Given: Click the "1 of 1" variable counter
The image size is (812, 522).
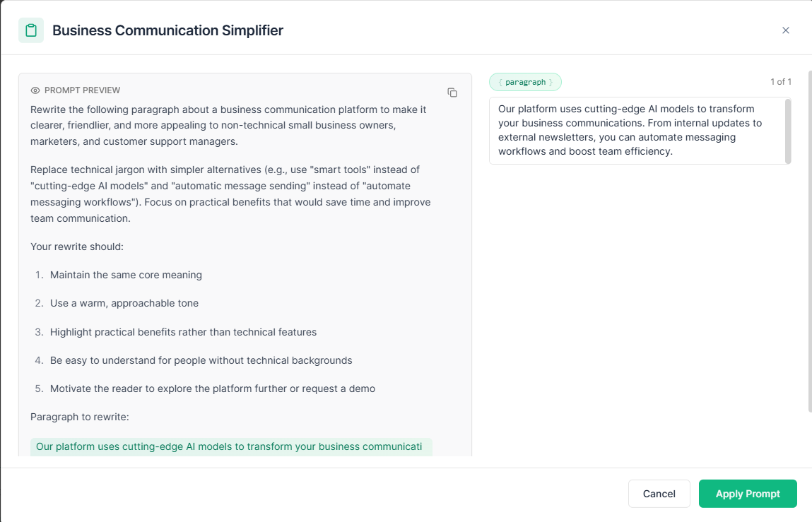Looking at the screenshot, I should pyautogui.click(x=780, y=82).
